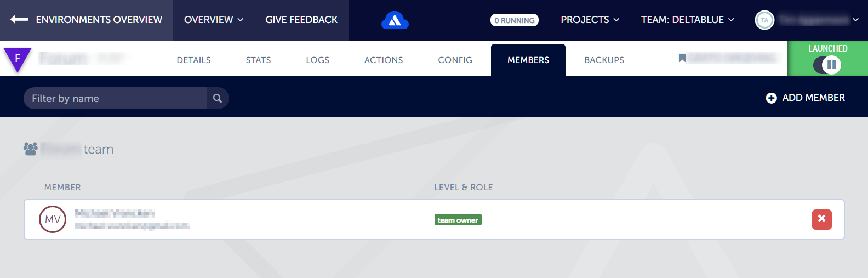
Task: Click the back arrow to Environments Overview
Action: coord(19,20)
